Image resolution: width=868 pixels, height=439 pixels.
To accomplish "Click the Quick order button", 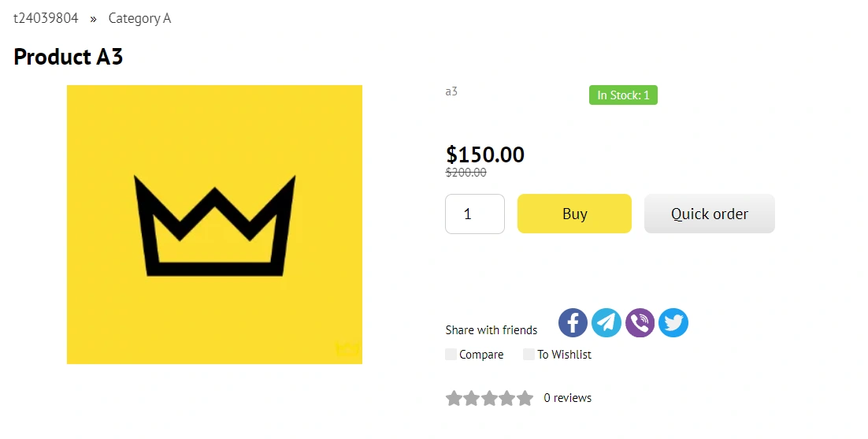I will pos(709,214).
